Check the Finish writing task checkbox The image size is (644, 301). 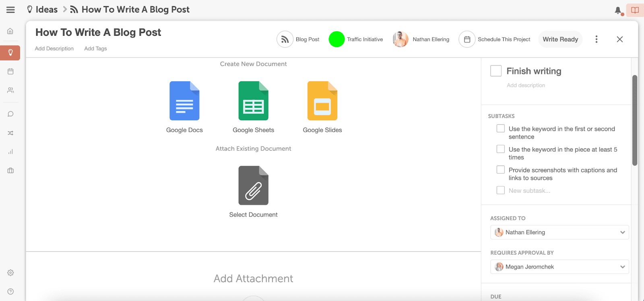tap(496, 71)
